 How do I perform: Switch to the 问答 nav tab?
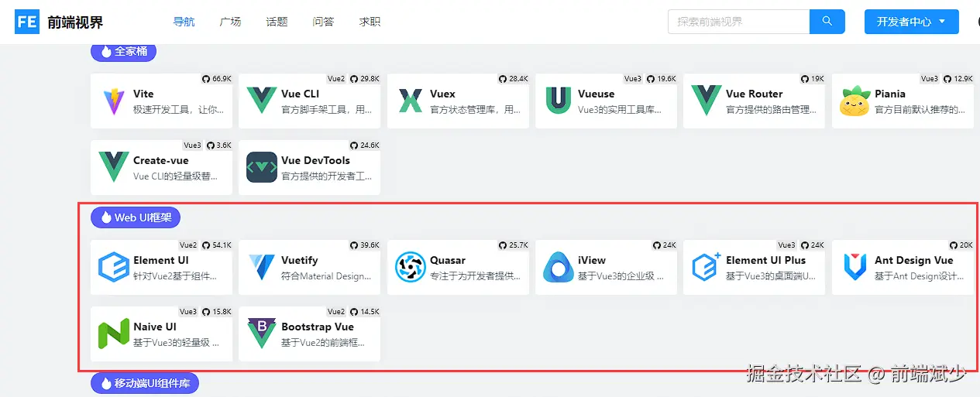coord(323,22)
